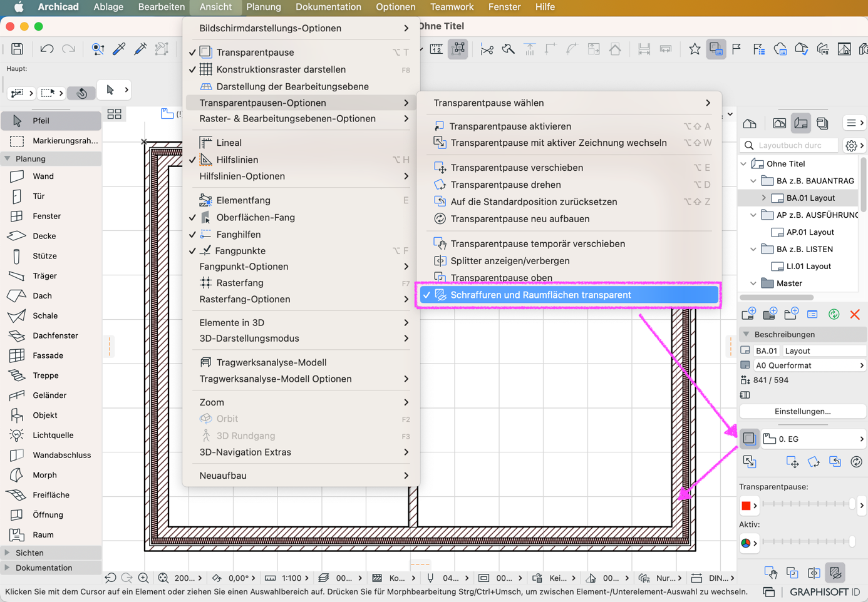868x602 pixels.
Task: Toggle Hilfslinien display
Action: tap(301, 160)
